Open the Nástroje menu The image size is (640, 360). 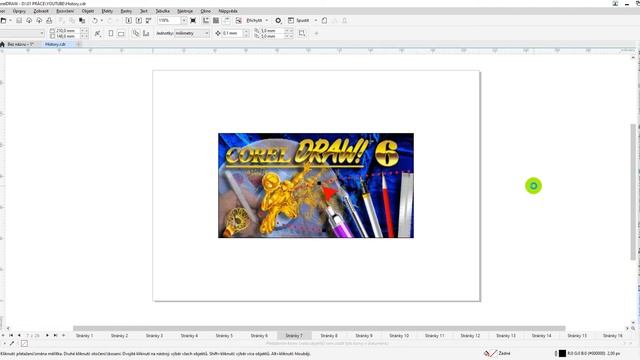coord(185,11)
